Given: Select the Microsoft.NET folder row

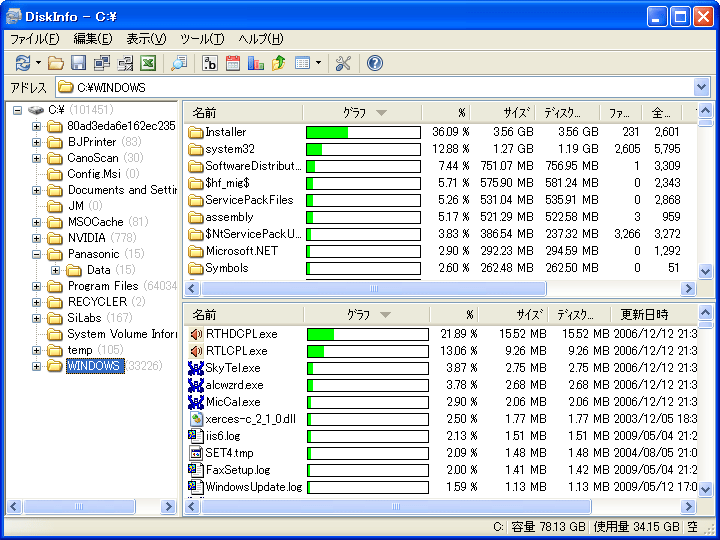Looking at the screenshot, I should point(439,251).
